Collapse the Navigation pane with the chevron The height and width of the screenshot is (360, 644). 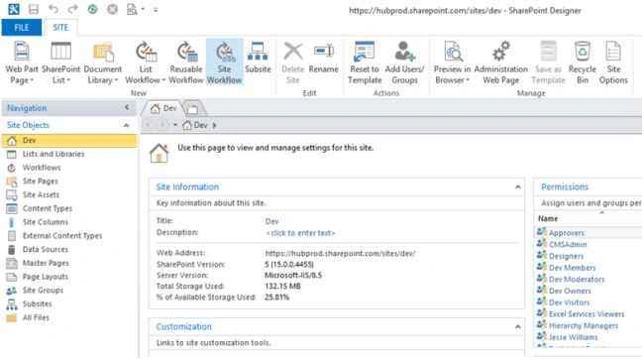tap(127, 108)
